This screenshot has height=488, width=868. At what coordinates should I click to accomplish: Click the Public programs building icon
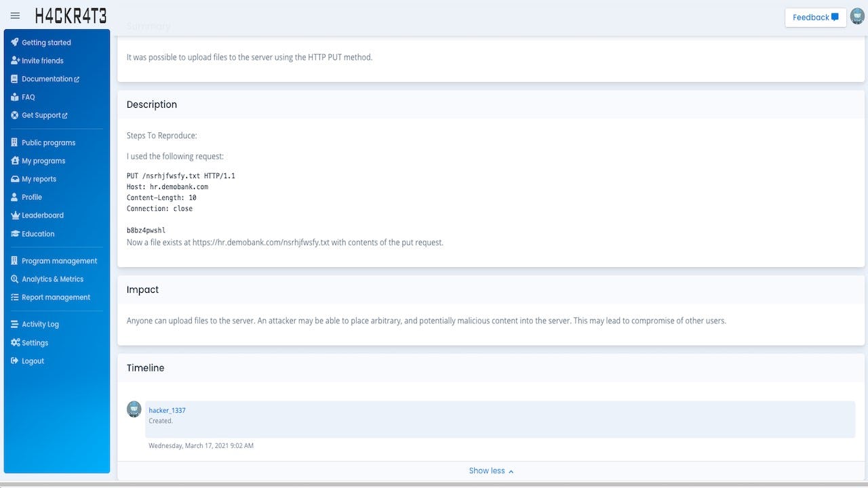pos(14,142)
